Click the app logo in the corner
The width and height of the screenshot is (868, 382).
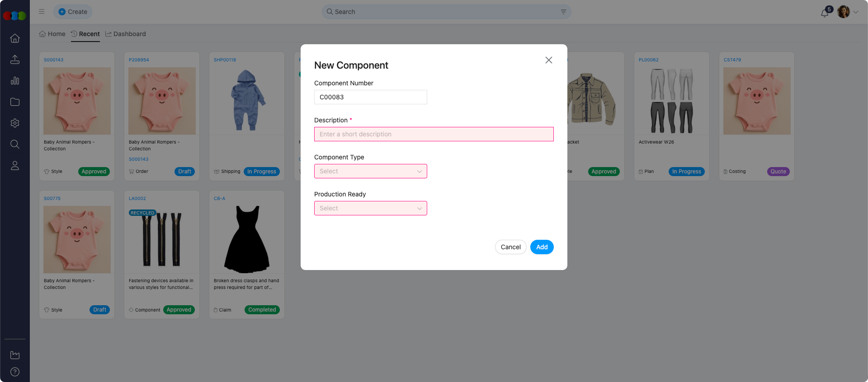pos(14,16)
